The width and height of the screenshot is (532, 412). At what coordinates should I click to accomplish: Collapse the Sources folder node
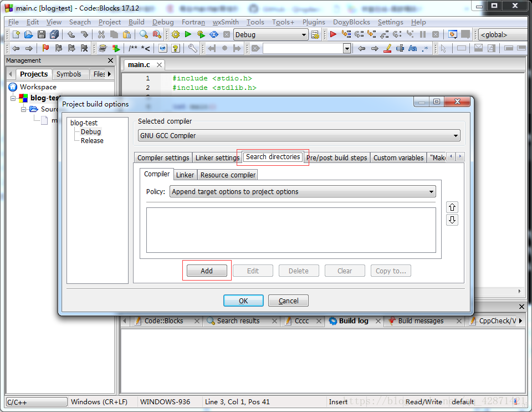(23, 109)
